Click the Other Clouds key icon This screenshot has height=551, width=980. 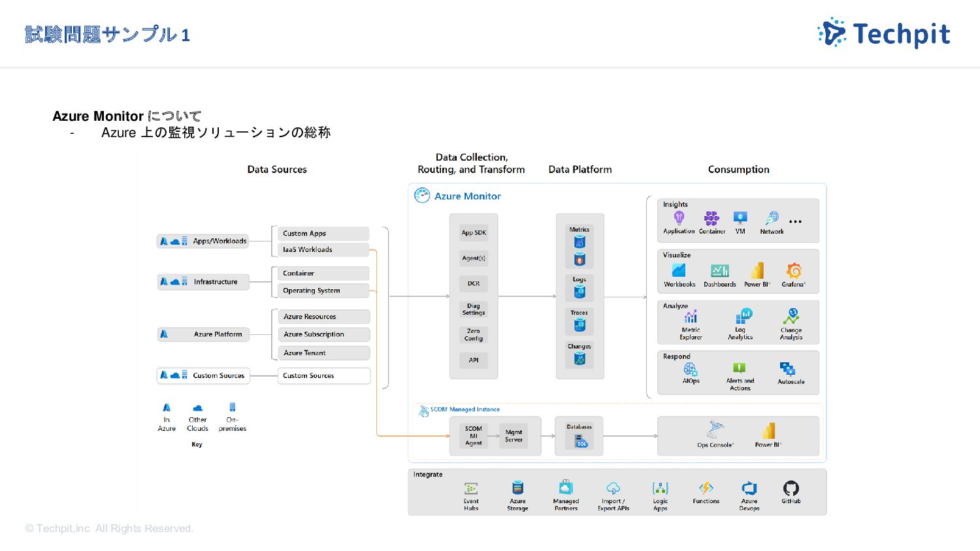[x=198, y=408]
